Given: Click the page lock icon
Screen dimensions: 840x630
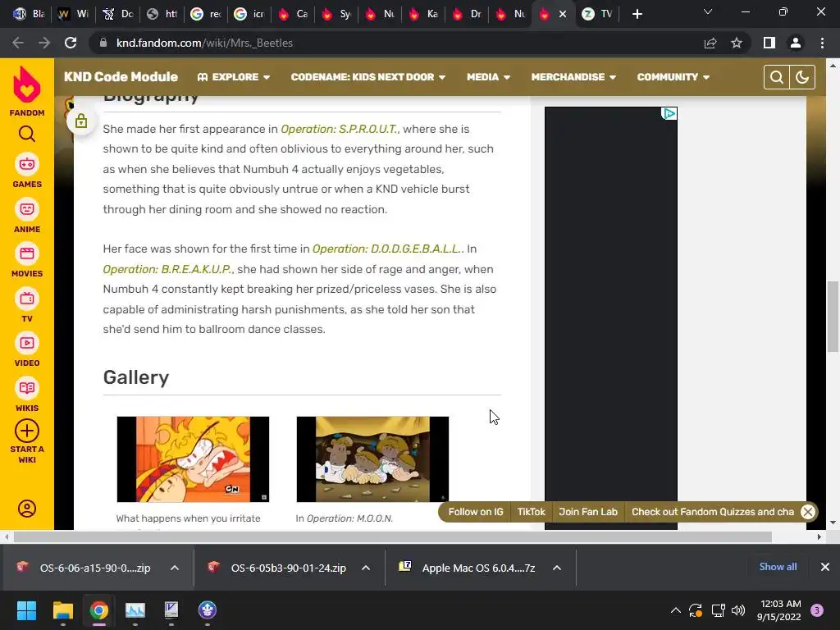Looking at the screenshot, I should [x=81, y=121].
